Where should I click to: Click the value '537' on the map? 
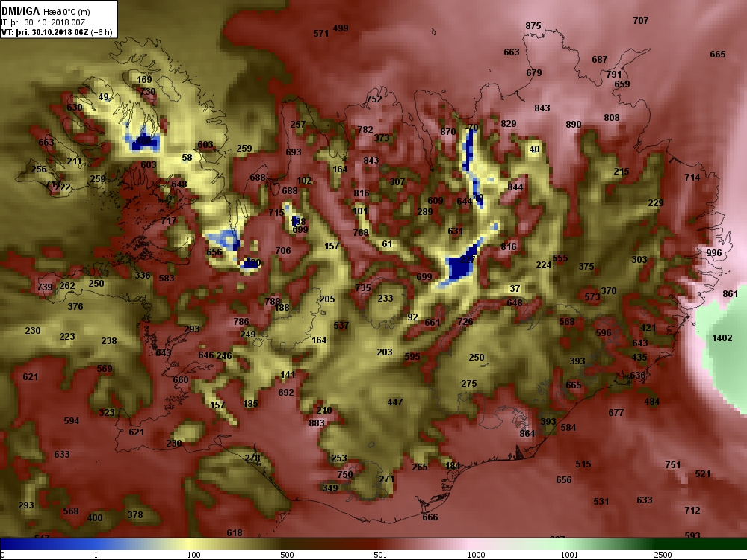tap(341, 326)
